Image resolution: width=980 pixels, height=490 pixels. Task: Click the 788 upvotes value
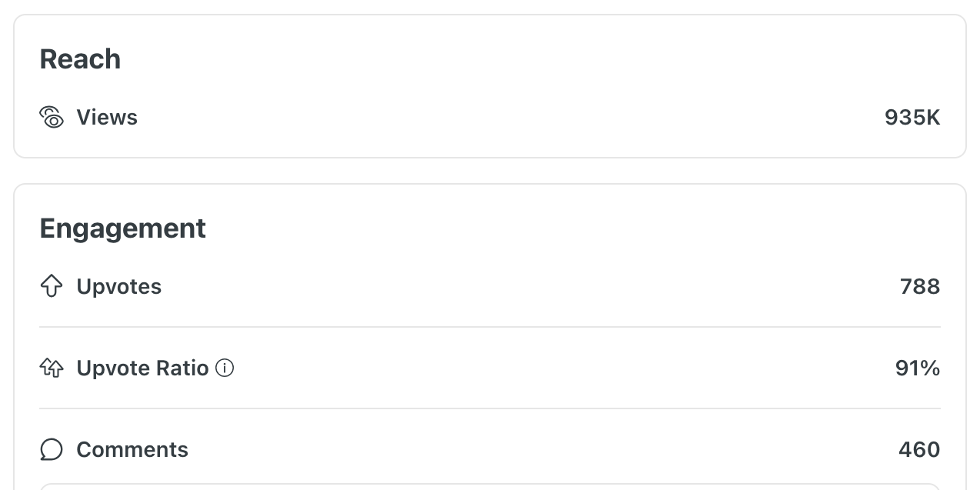[x=919, y=287]
